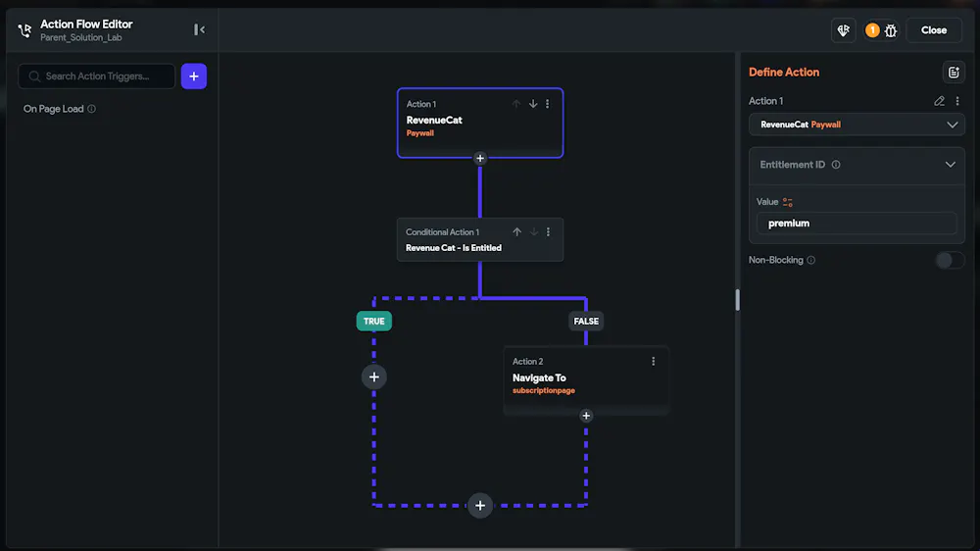The image size is (980, 551).
Task: Select the RevenueCat Paywall action card
Action: (480, 124)
